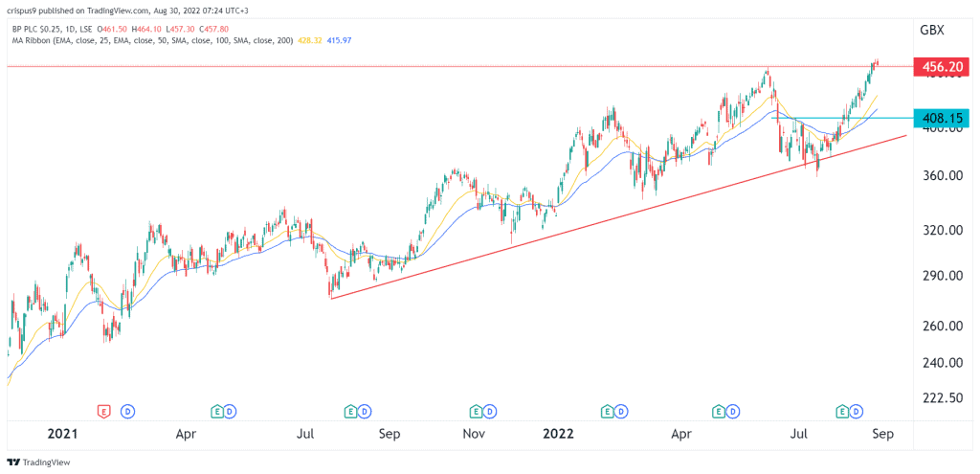Image resolution: width=980 pixels, height=474 pixels.
Task: Click the rightmost dividend D marker
Action: click(x=857, y=411)
